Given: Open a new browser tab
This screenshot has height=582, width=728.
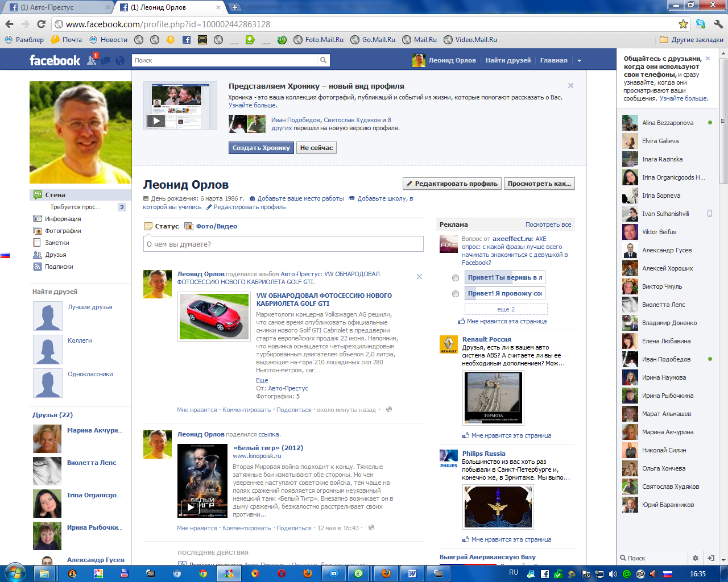Looking at the screenshot, I should pos(235,7).
